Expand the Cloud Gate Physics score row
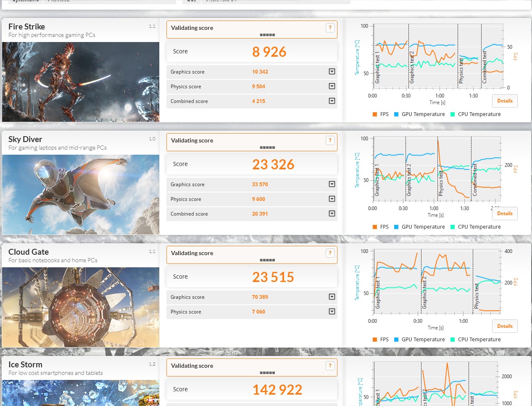The width and height of the screenshot is (532, 406). pyautogui.click(x=332, y=312)
